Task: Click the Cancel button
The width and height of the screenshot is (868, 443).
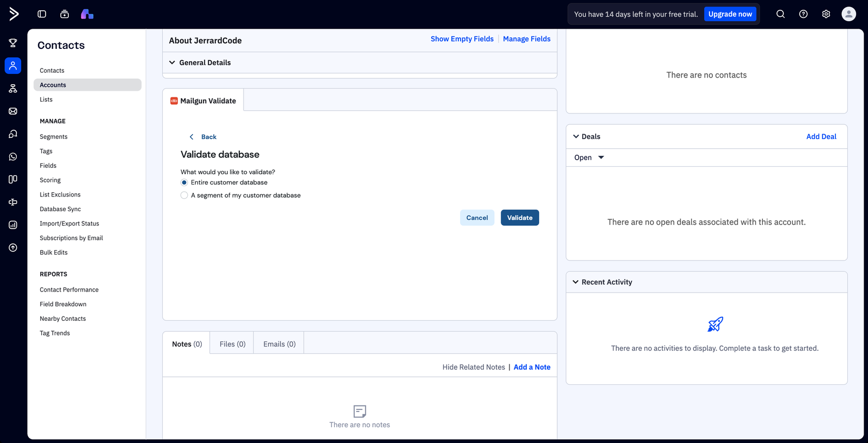Action: pos(477,218)
